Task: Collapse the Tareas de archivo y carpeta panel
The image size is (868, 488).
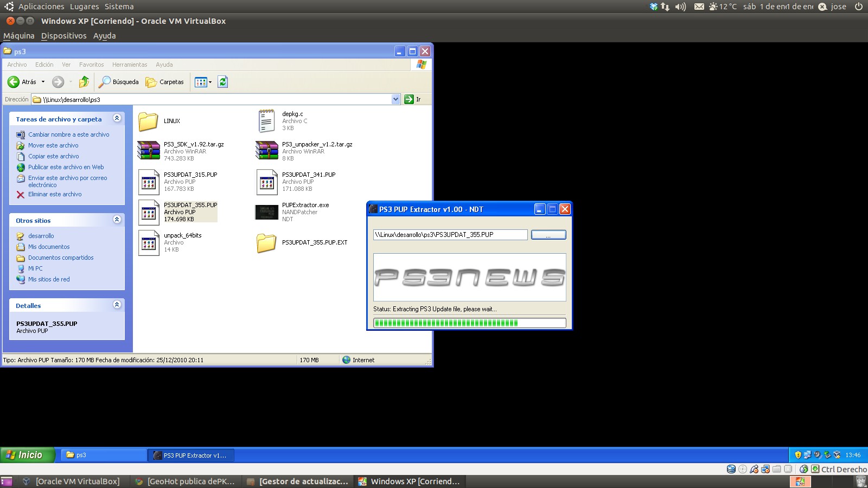Action: 117,118
